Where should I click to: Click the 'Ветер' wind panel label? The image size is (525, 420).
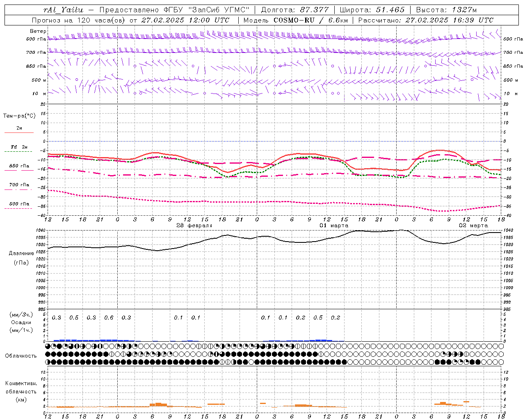[38, 31]
